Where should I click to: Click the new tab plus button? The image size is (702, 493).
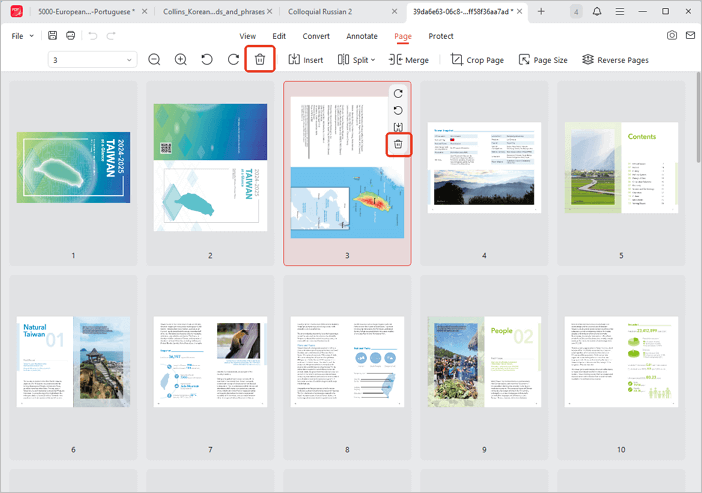541,11
